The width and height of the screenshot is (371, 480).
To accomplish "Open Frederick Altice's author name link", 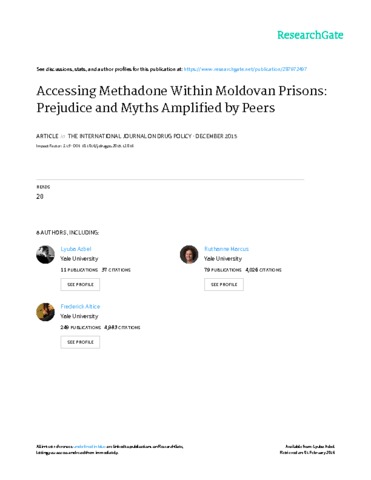I will pyautogui.click(x=80, y=306).
